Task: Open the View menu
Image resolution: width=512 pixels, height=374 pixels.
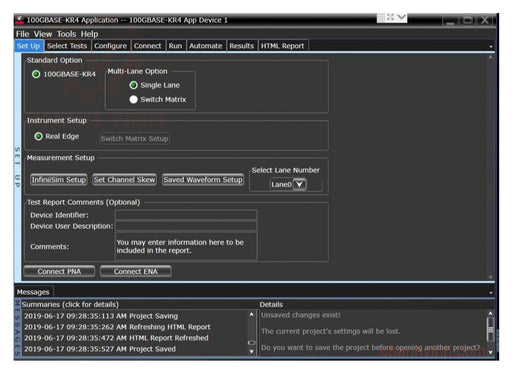Action: coord(43,34)
